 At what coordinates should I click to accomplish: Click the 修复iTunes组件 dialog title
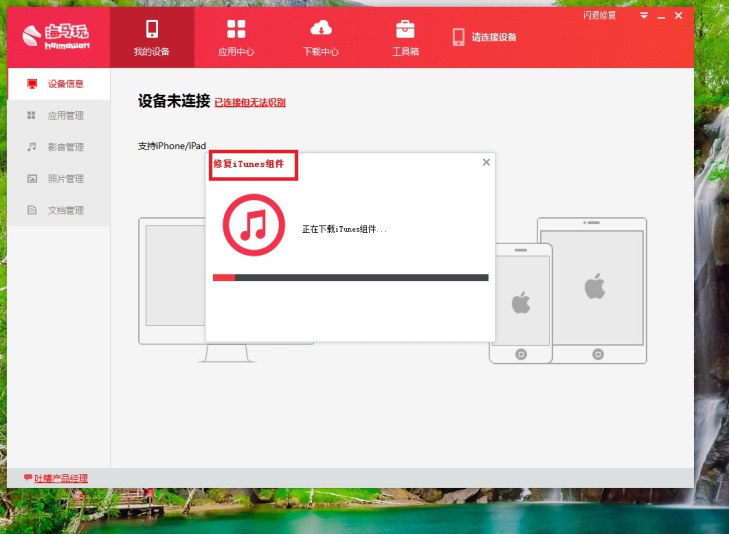click(x=248, y=164)
